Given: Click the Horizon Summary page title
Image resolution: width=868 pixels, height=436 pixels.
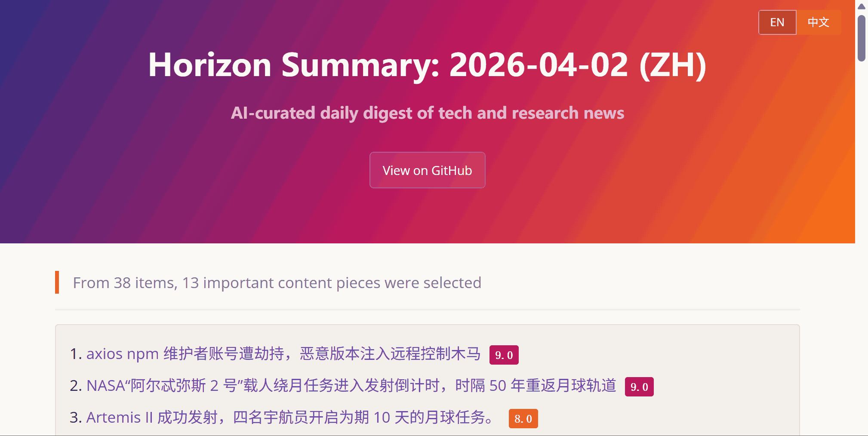Looking at the screenshot, I should point(427,65).
